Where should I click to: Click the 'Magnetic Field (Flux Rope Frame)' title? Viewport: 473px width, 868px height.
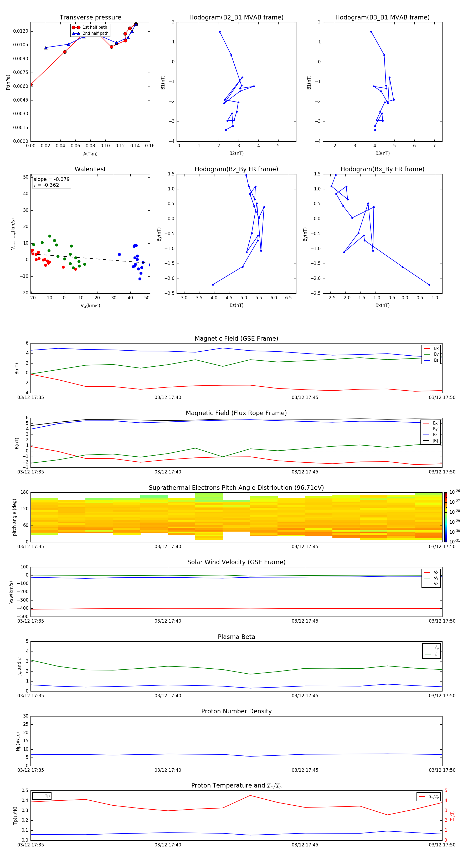236,413
